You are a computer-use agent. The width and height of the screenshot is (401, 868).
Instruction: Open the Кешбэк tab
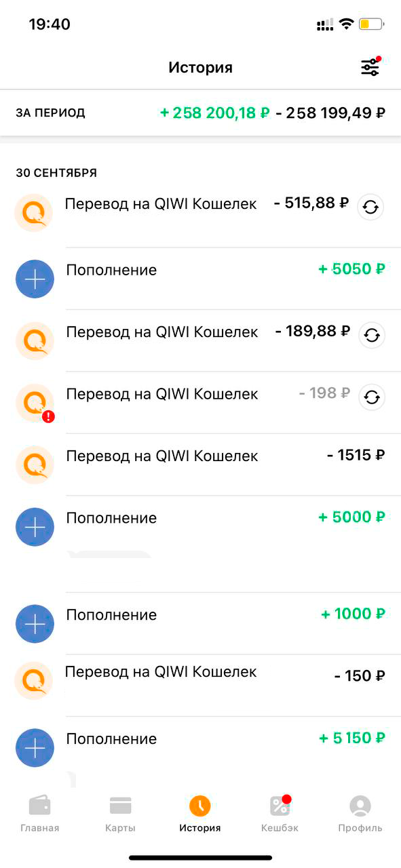coord(280,814)
